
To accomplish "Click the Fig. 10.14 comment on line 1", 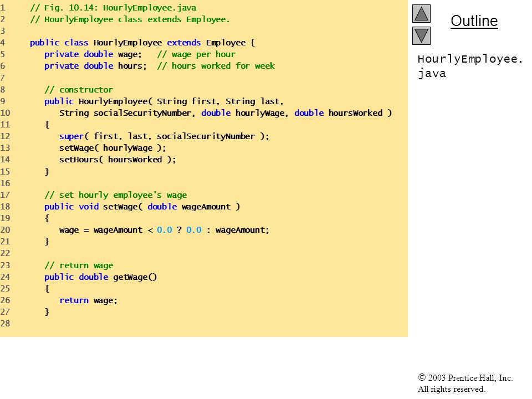I will coord(113,8).
